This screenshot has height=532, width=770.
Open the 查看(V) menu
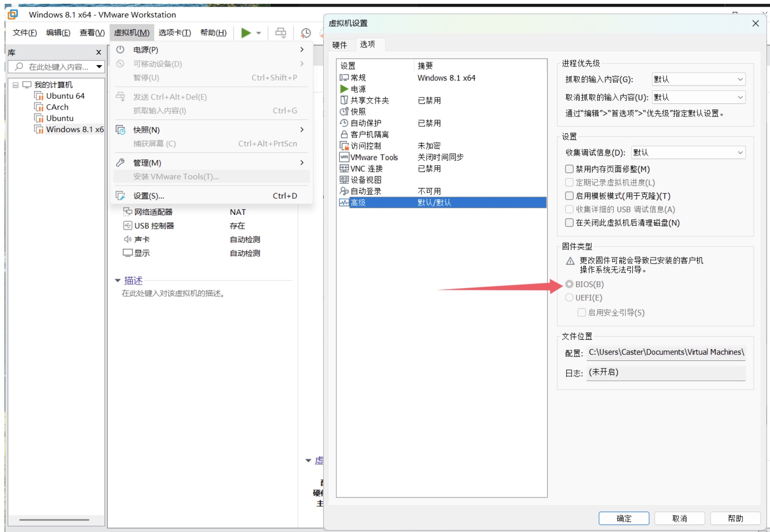pyautogui.click(x=92, y=33)
